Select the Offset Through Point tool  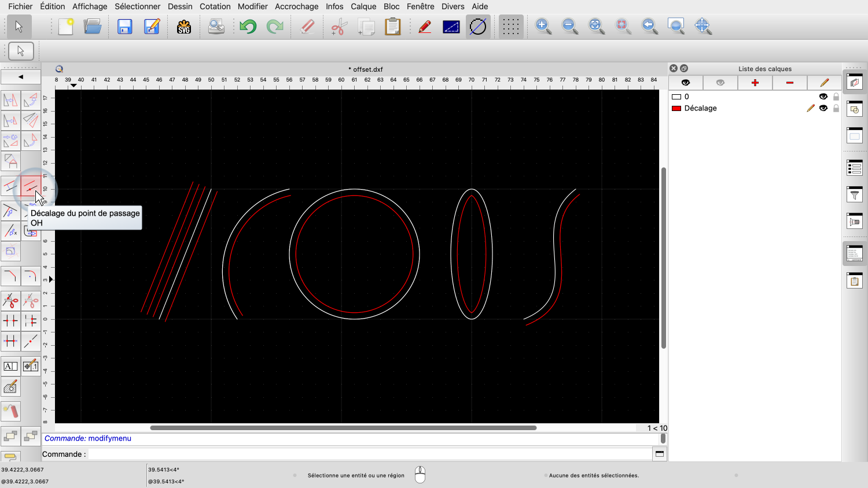coord(31,186)
